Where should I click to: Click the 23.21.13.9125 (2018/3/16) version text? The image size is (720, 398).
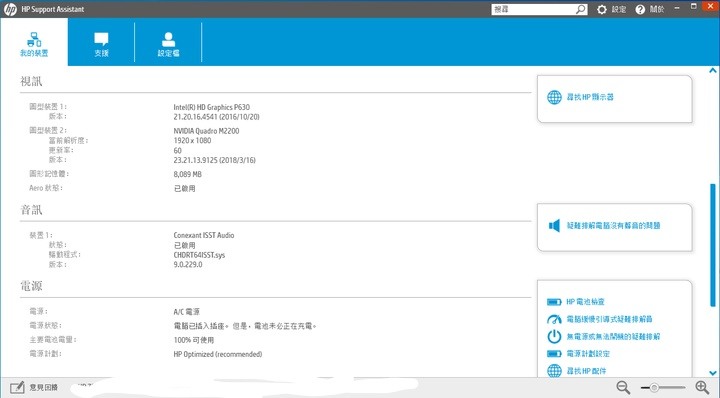click(214, 160)
